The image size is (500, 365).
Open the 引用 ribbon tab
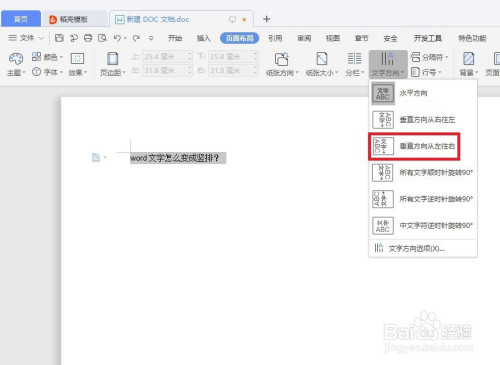pos(275,38)
